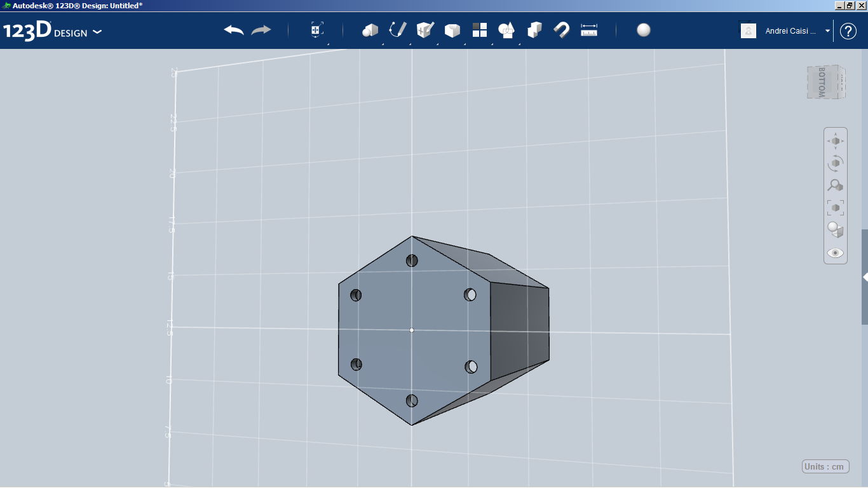Click the user profile avatar
Image resolution: width=868 pixels, height=488 pixels.
749,30
